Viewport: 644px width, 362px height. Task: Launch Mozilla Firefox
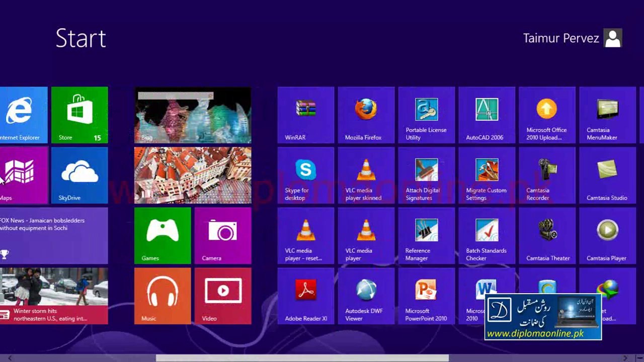366,115
